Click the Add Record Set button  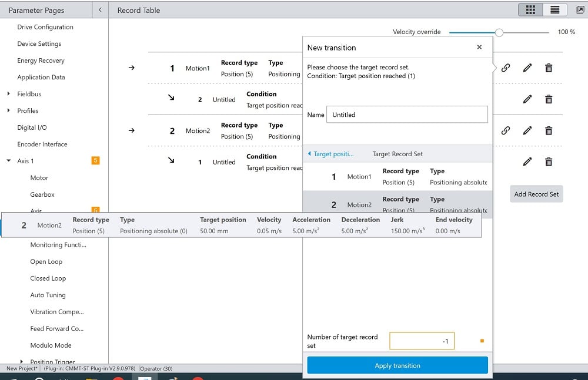[x=536, y=194]
